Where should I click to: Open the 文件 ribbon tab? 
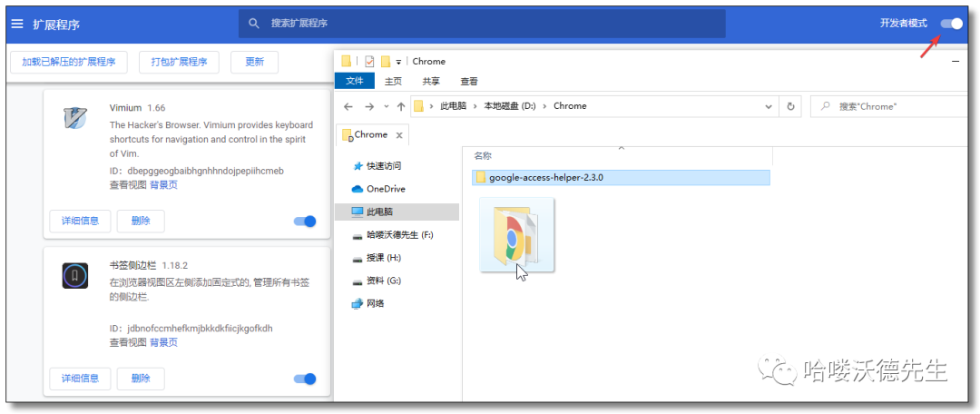click(355, 82)
